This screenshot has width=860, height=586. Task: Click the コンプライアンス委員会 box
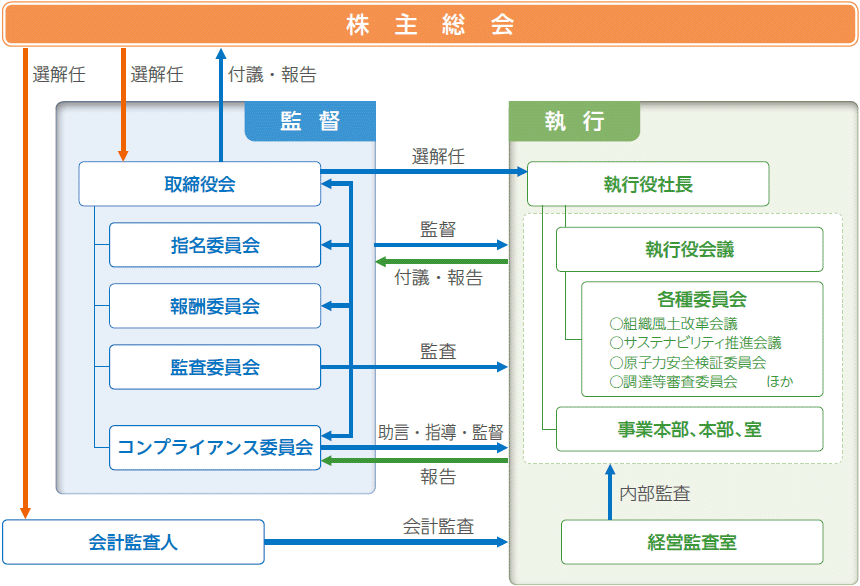point(215,447)
